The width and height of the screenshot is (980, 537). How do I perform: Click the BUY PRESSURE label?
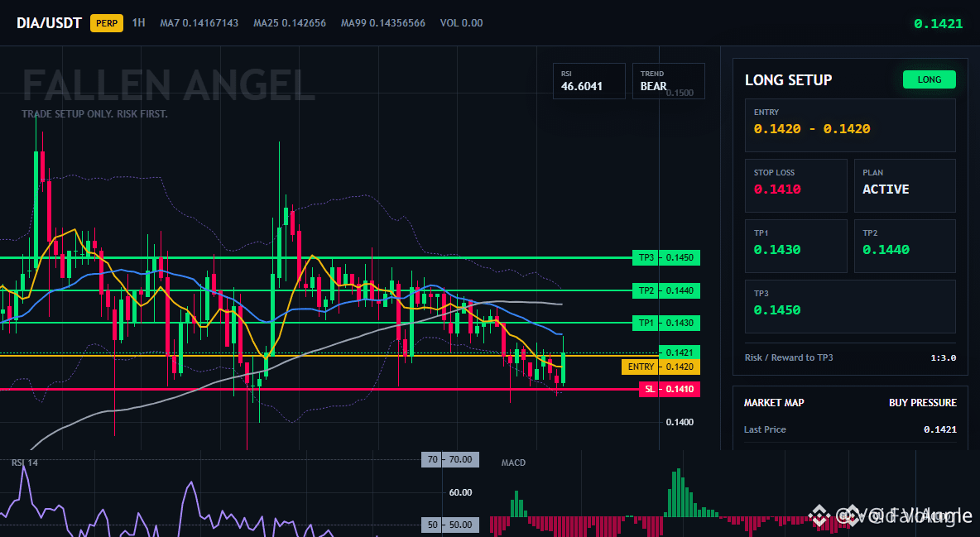pyautogui.click(x=923, y=403)
